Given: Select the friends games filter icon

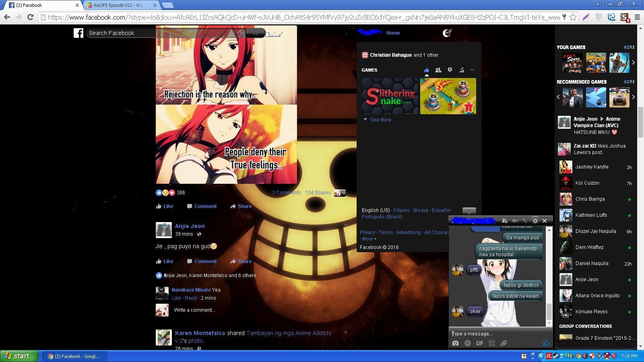Looking at the screenshot, I should click(x=438, y=70).
